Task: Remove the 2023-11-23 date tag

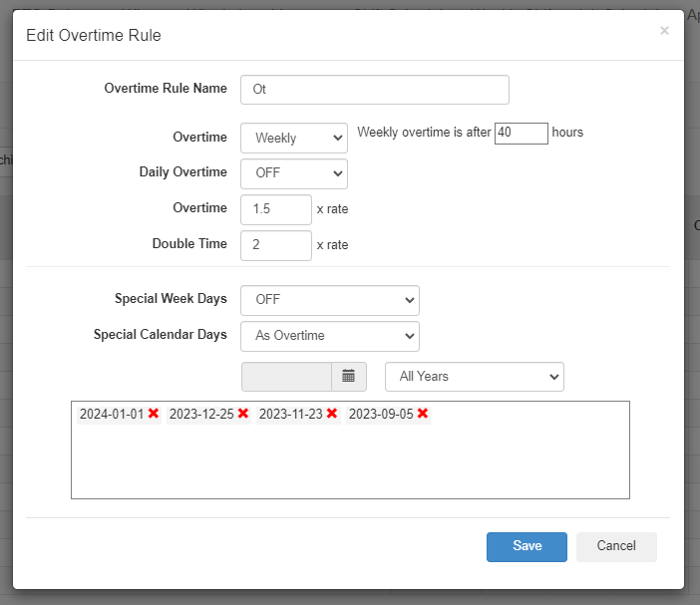Action: coord(332,414)
